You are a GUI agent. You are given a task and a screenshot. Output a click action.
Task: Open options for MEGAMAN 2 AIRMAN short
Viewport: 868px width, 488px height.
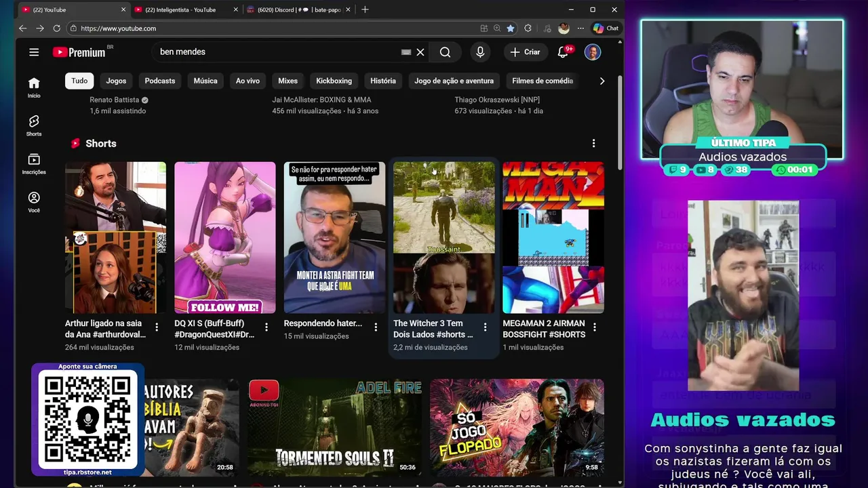(x=595, y=327)
